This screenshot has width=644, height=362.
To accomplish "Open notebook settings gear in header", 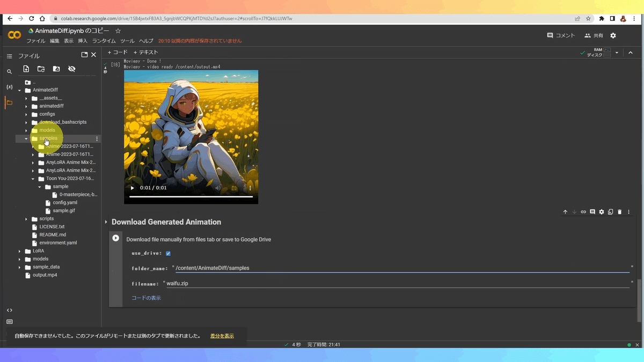I will [x=613, y=35].
